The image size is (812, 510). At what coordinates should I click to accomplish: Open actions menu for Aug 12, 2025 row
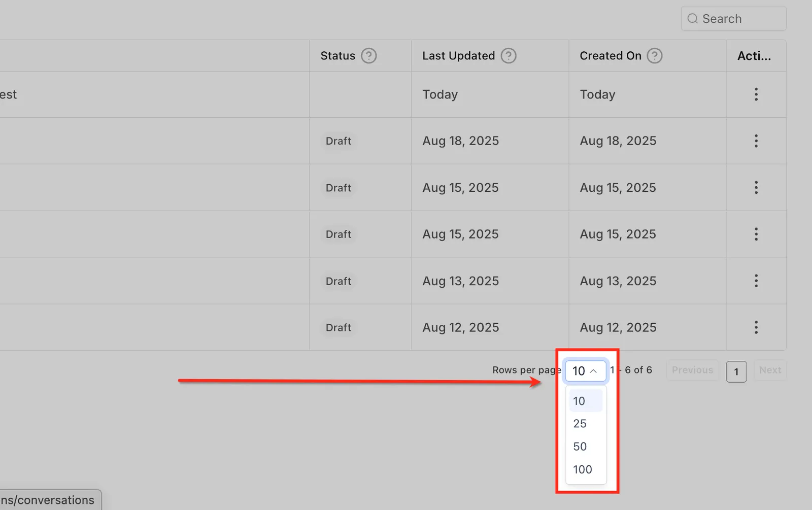(756, 328)
